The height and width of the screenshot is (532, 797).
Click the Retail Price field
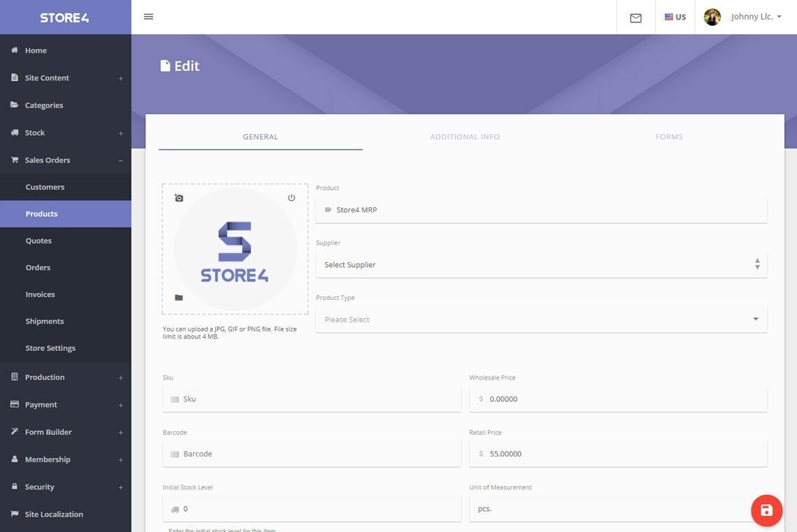pyautogui.click(x=618, y=454)
